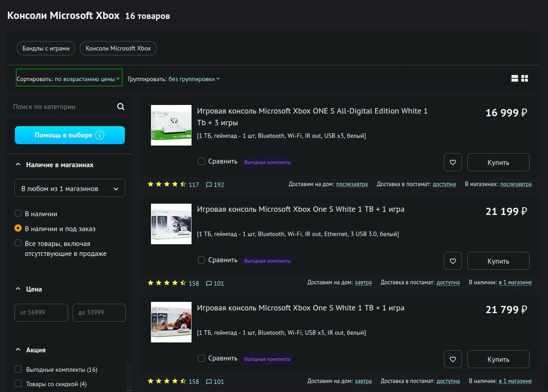Viewport: 548px width, 392px height.
Task: Tick Сравнить for the 21 799 ₽ console
Action: pos(201,358)
